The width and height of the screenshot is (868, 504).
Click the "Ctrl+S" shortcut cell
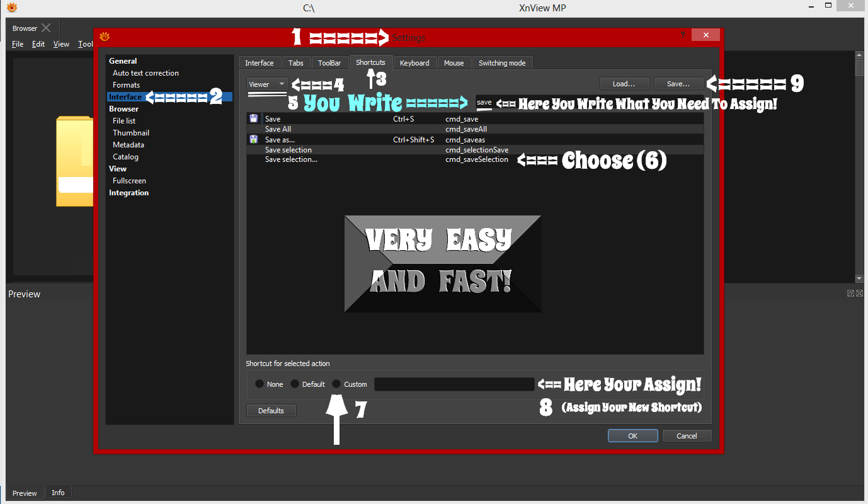[x=403, y=118]
